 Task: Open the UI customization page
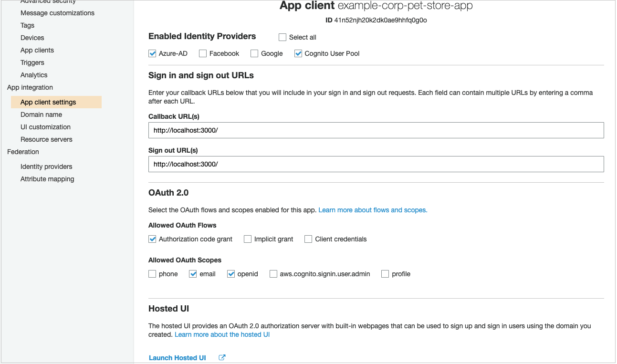[45, 126]
